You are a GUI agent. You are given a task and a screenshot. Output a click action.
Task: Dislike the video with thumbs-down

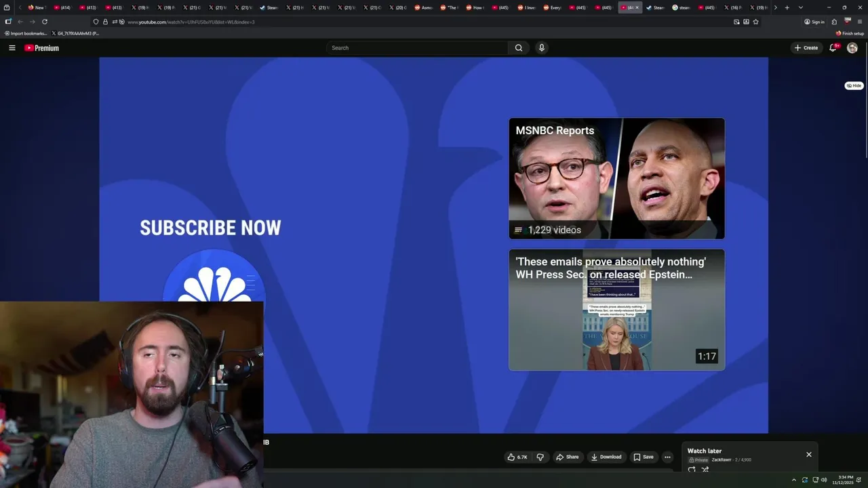pos(540,457)
